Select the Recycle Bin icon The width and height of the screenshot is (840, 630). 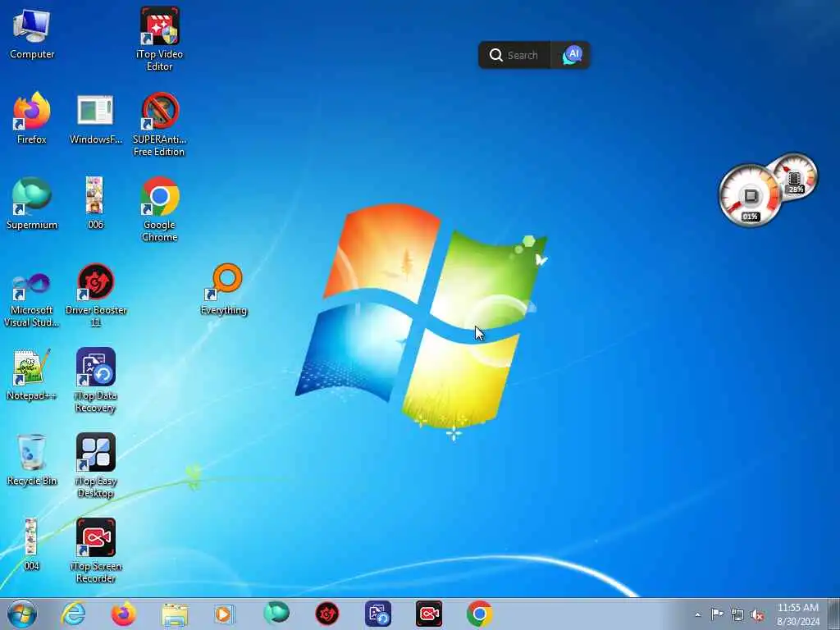tap(32, 459)
